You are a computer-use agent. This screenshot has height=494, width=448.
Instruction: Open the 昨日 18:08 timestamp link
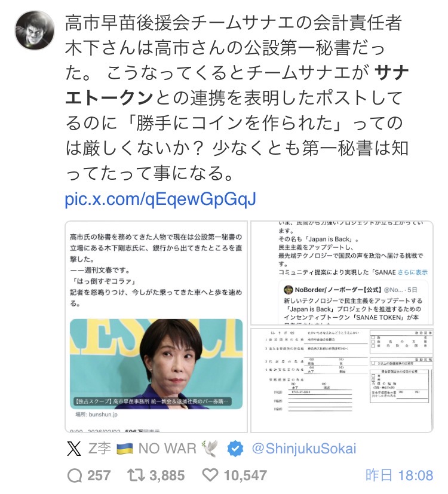(399, 475)
